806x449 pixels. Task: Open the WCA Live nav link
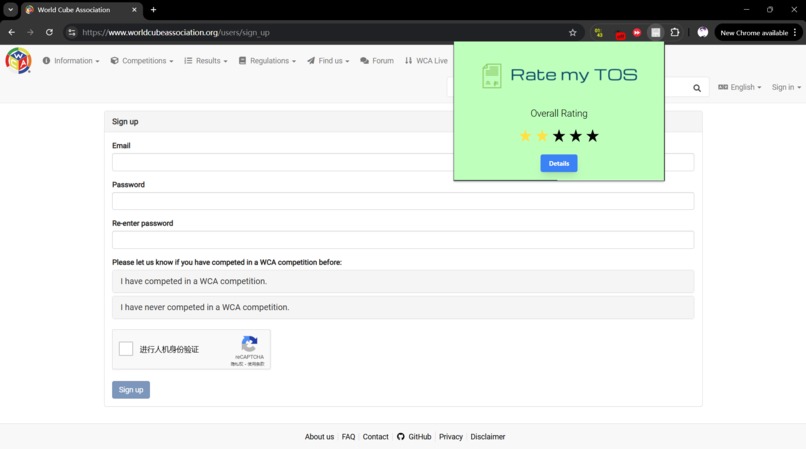pos(426,61)
